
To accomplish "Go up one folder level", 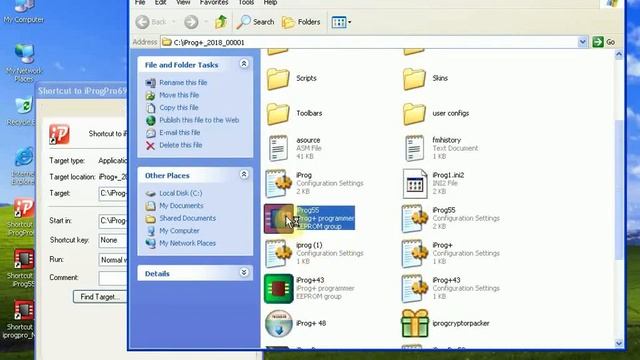I will pos(221,22).
